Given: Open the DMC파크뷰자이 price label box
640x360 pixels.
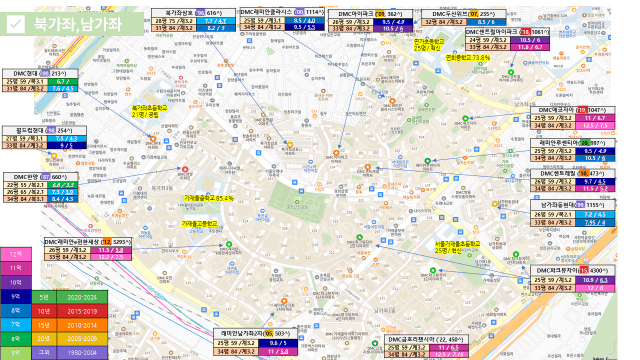Looking at the screenshot, I should (573, 278).
